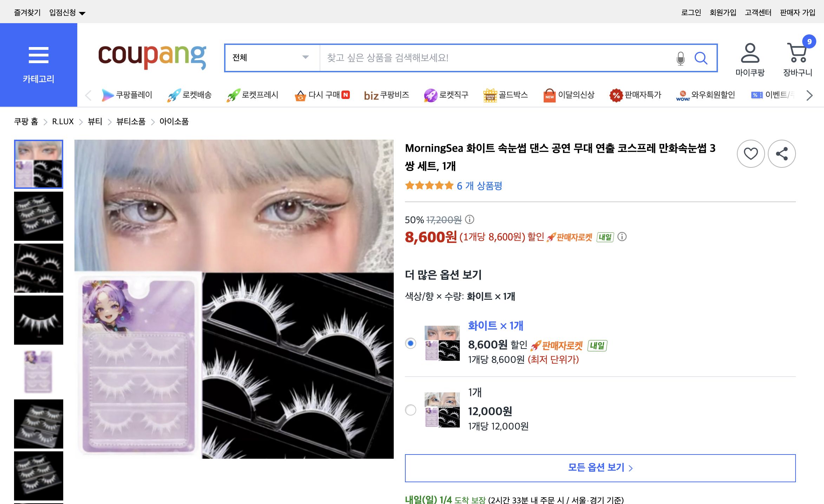The image size is (824, 504).
Task: Open the 카테고리 hamburger menu
Action: tap(39, 55)
